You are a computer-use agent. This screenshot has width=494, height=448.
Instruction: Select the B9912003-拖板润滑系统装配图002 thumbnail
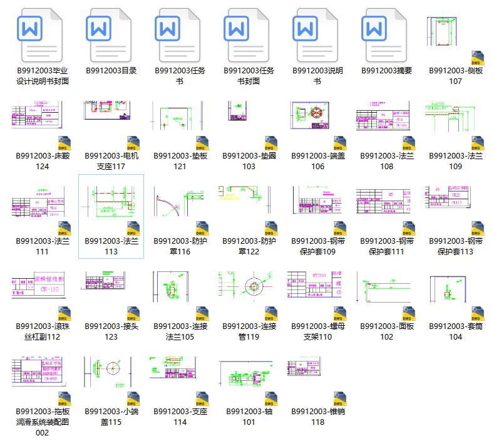tap(39, 372)
